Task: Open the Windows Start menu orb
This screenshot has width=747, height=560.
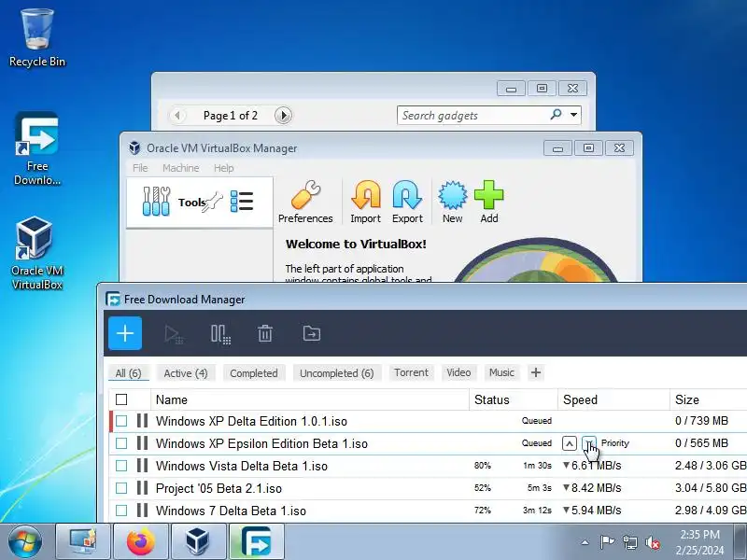Action: (x=25, y=541)
